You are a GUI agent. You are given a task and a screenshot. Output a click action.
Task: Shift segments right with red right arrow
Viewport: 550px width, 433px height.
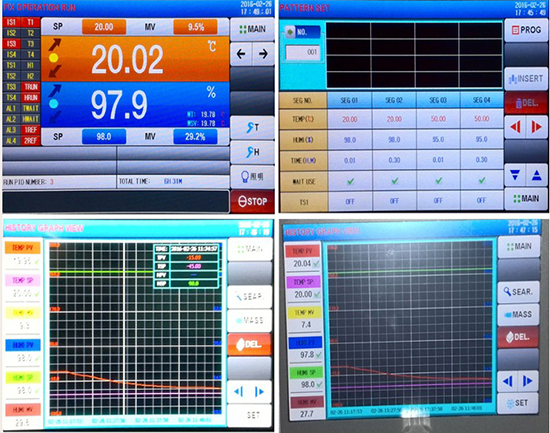(537, 127)
